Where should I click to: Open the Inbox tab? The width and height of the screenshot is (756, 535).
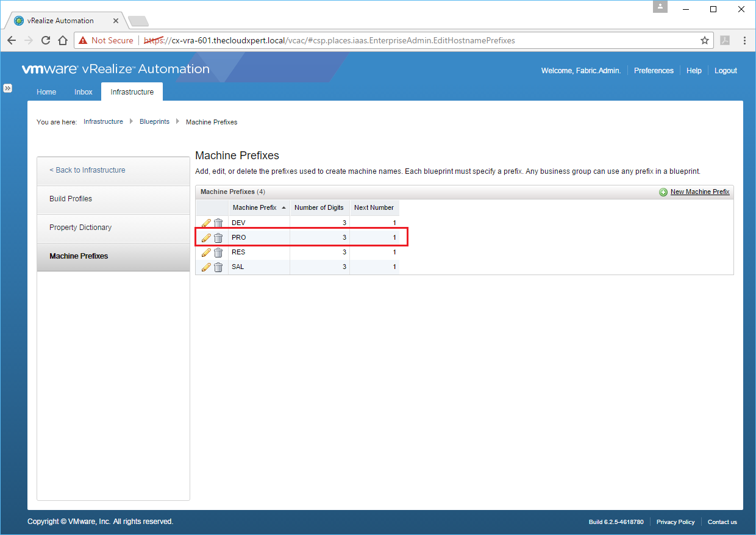point(84,92)
